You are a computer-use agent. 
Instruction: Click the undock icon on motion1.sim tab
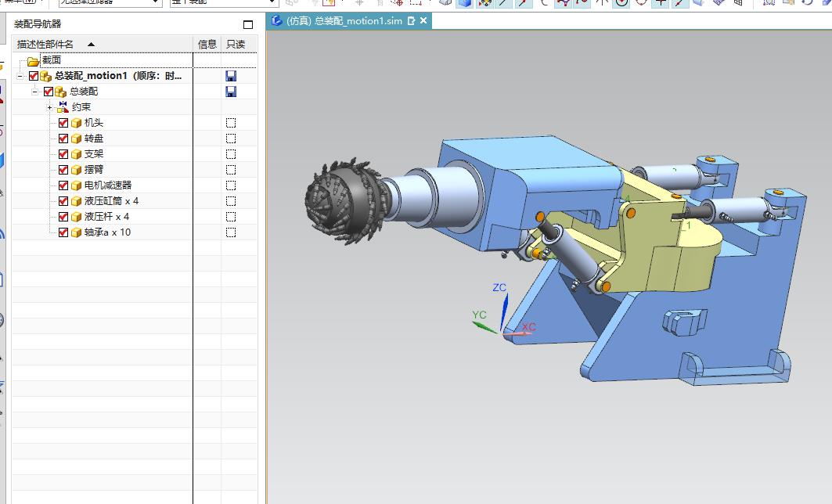(411, 20)
